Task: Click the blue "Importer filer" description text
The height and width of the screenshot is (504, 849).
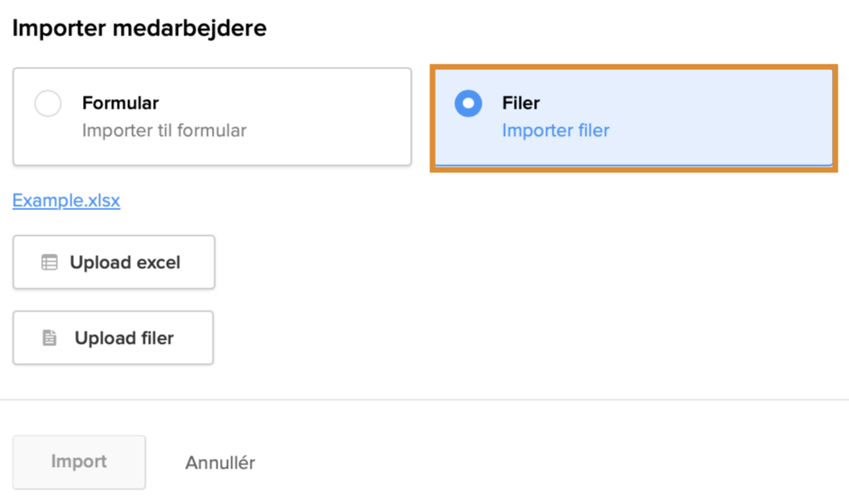Action: (556, 130)
